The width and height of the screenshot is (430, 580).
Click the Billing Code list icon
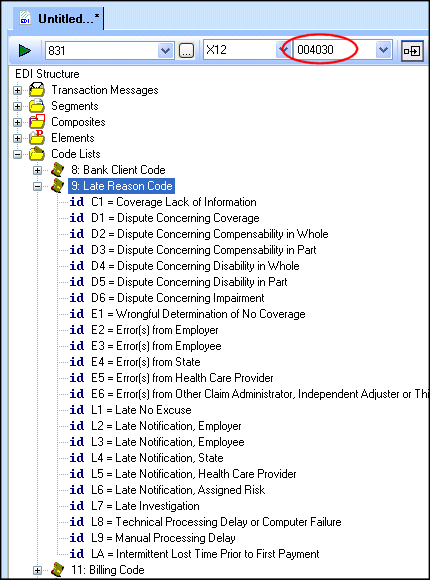57,570
